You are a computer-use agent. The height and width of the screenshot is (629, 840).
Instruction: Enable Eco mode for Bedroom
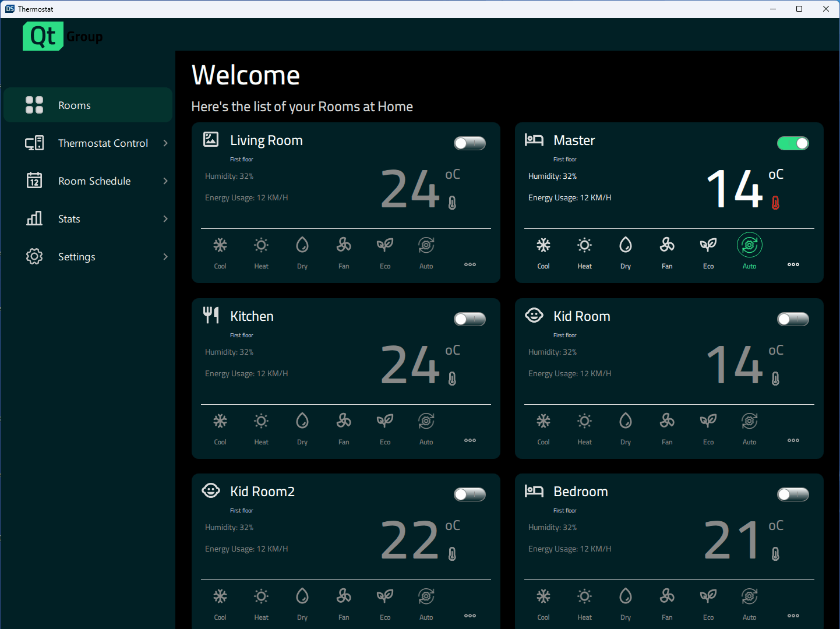point(708,602)
